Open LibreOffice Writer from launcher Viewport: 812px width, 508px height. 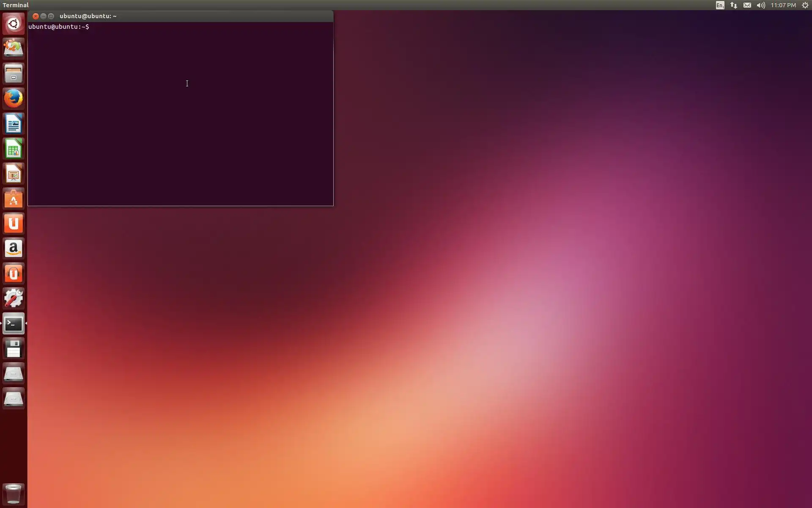[14, 124]
